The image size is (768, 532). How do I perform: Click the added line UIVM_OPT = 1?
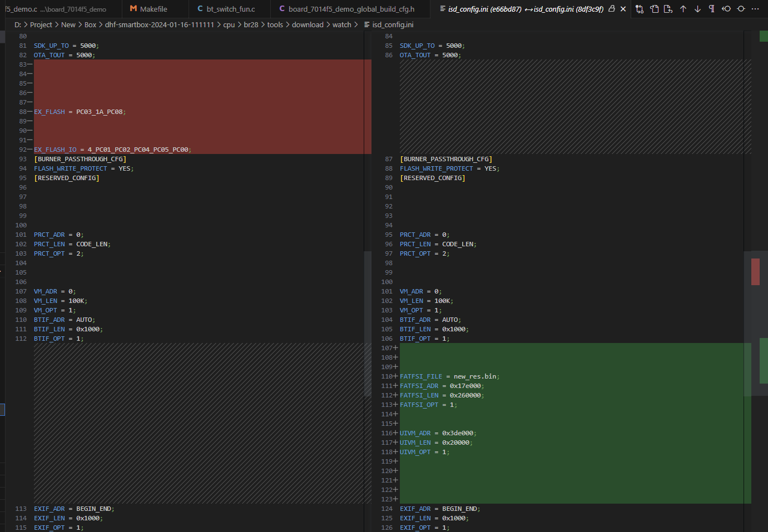point(425,452)
